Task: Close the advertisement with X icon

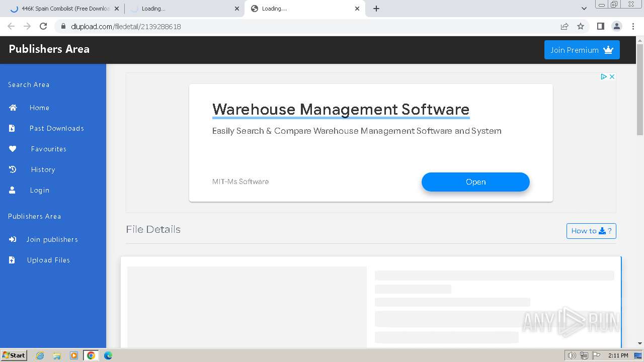Action: pyautogui.click(x=612, y=76)
